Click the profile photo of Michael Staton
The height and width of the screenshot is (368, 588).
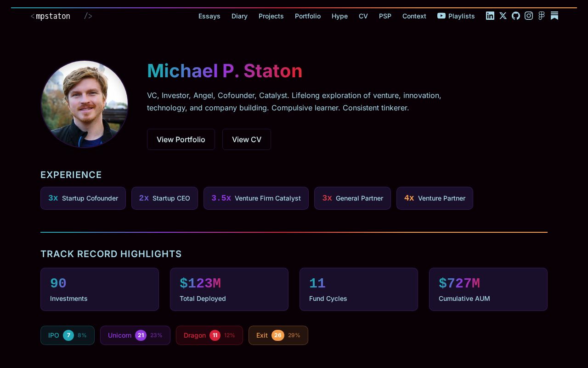click(x=85, y=104)
